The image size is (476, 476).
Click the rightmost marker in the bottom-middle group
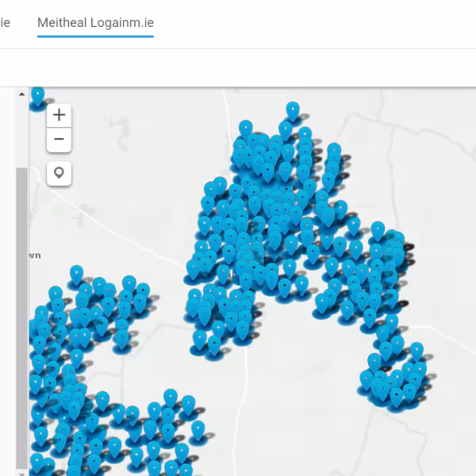[198, 429]
